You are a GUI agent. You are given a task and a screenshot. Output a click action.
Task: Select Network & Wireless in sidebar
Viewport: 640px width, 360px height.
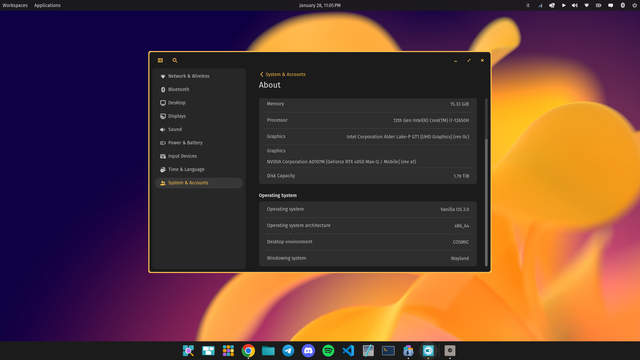pyautogui.click(x=199, y=76)
